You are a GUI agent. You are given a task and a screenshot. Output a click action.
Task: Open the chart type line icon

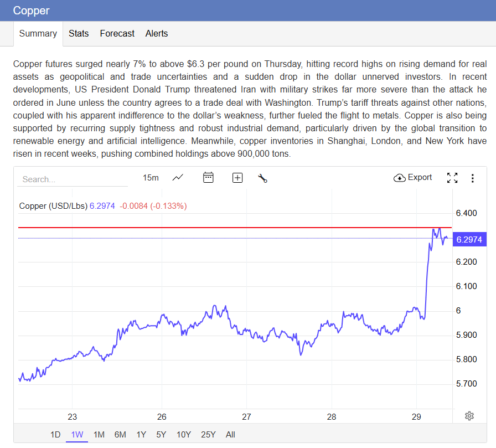[x=178, y=178]
